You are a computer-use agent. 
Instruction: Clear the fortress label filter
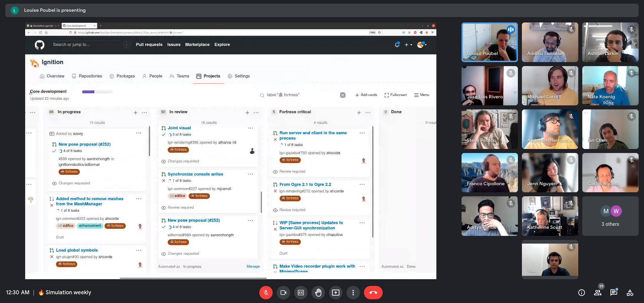(343, 95)
